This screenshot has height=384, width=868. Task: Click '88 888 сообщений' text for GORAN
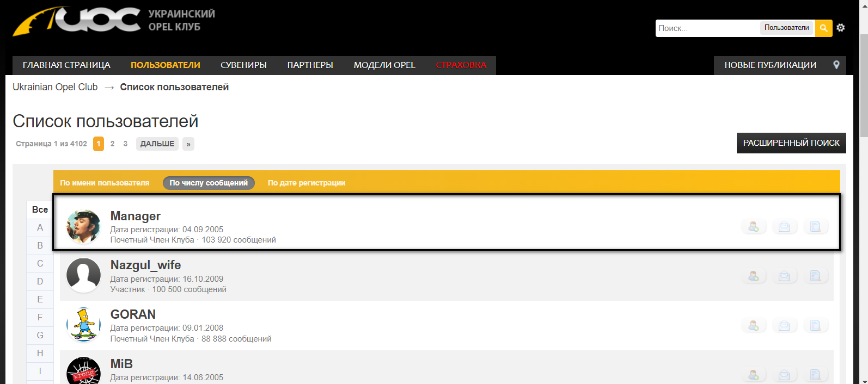[236, 339]
